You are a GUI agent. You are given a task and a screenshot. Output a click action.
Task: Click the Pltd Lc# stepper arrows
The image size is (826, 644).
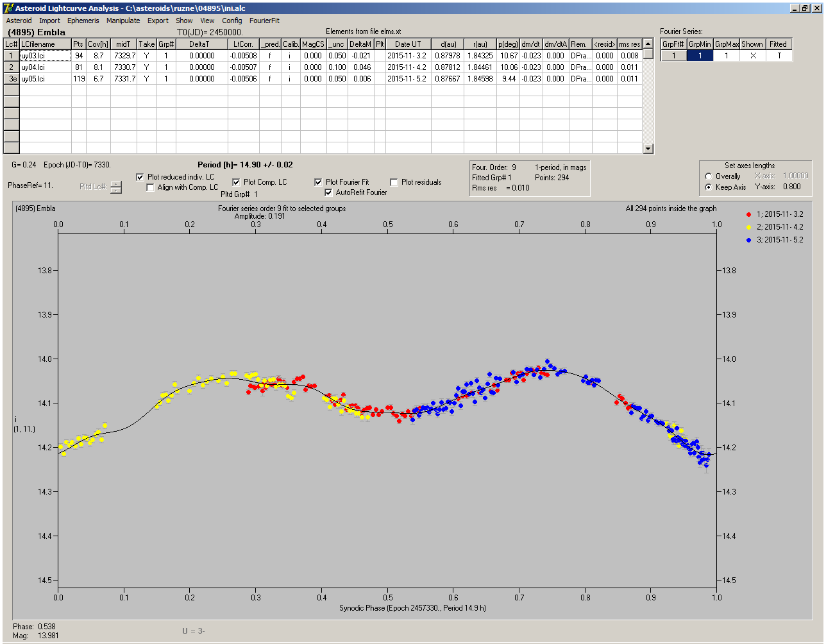click(115, 187)
